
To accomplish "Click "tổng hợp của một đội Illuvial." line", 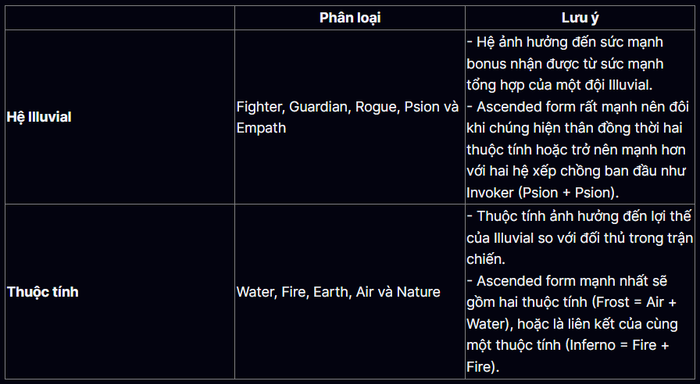I will (559, 85).
